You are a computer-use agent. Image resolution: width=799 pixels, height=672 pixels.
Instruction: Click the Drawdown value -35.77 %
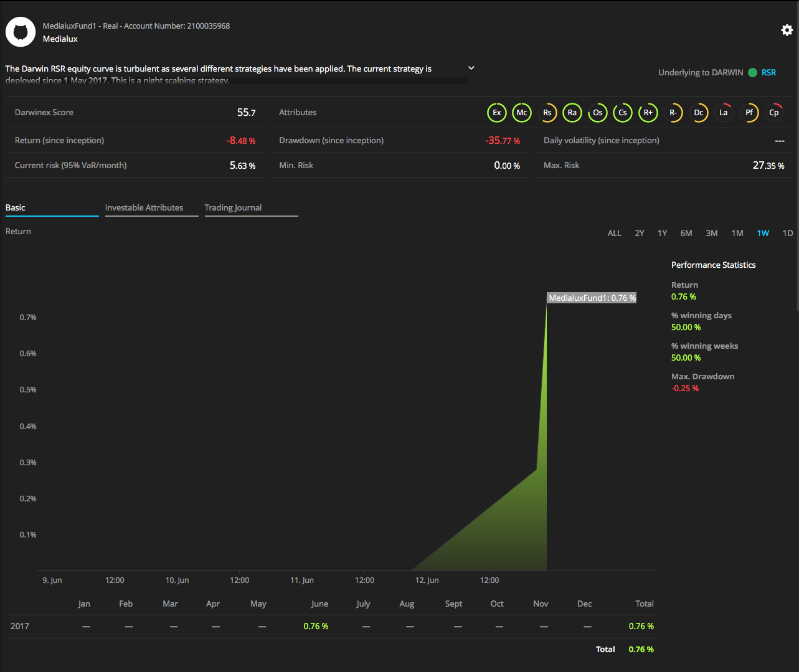pos(503,141)
